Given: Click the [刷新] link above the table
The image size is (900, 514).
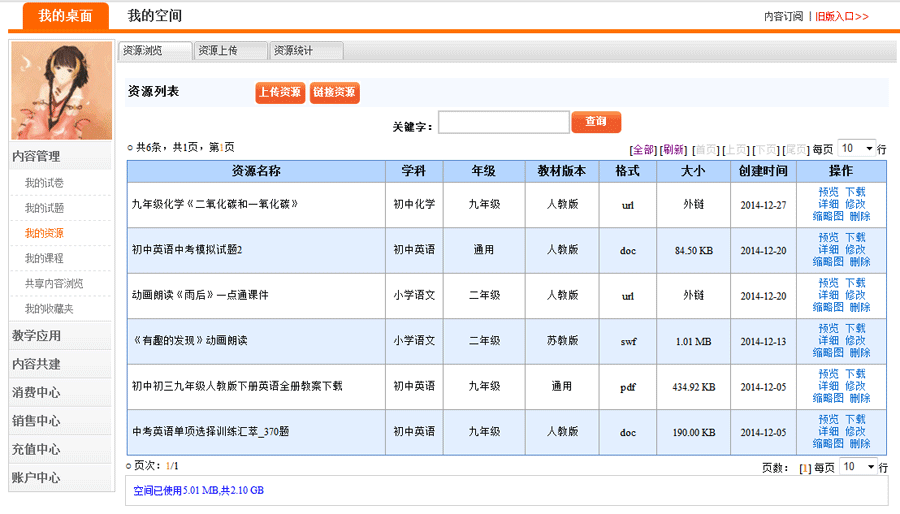Looking at the screenshot, I should tap(674, 150).
